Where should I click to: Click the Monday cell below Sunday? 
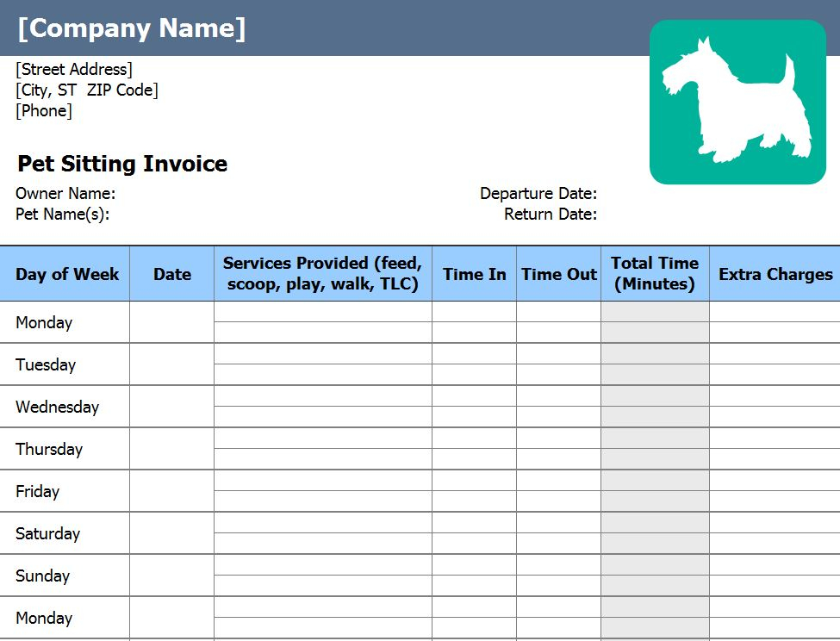point(65,618)
